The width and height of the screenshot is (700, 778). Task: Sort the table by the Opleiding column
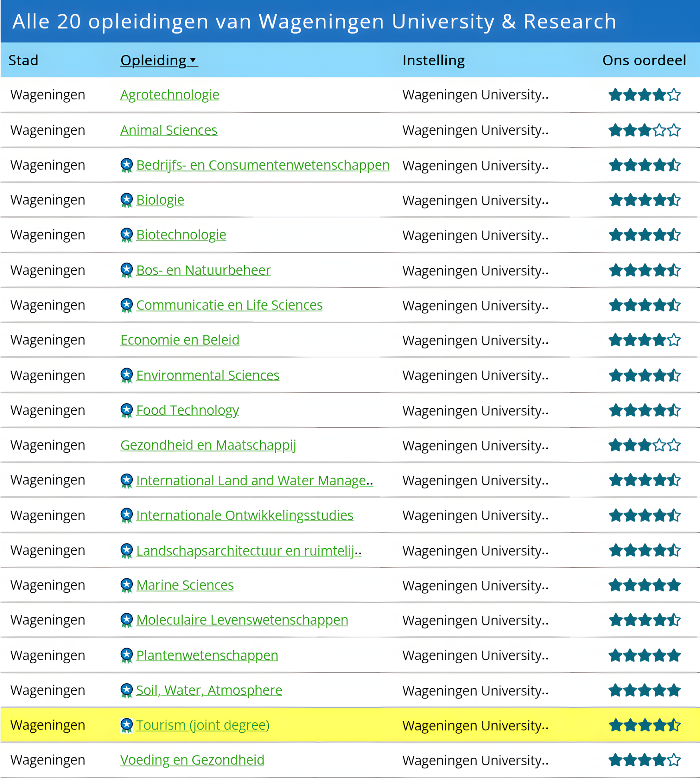159,61
